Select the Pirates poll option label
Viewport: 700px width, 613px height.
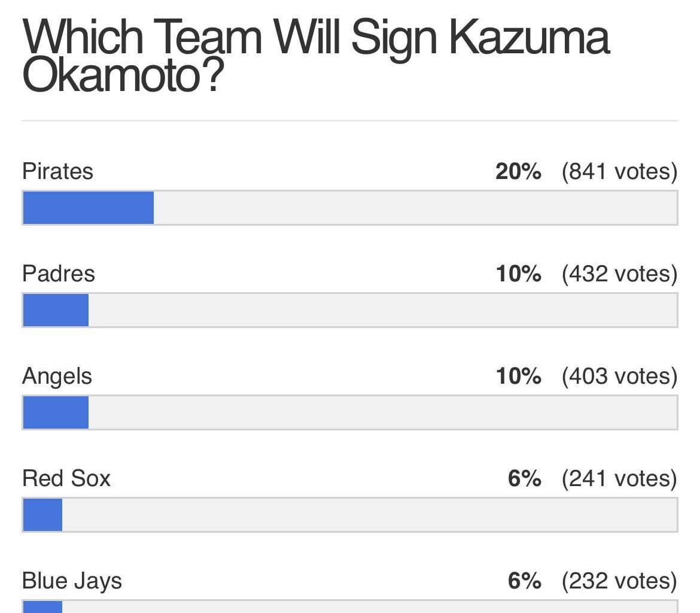(57, 171)
